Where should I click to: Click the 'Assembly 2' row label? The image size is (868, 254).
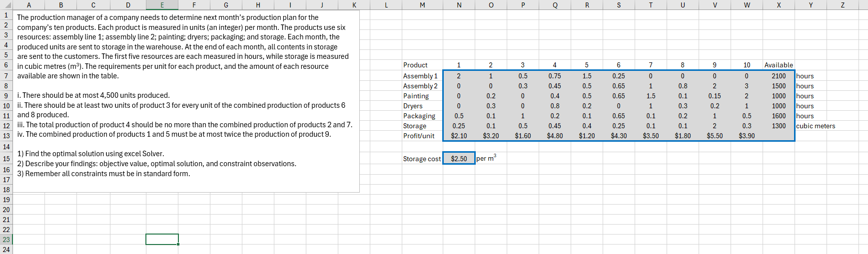422,86
